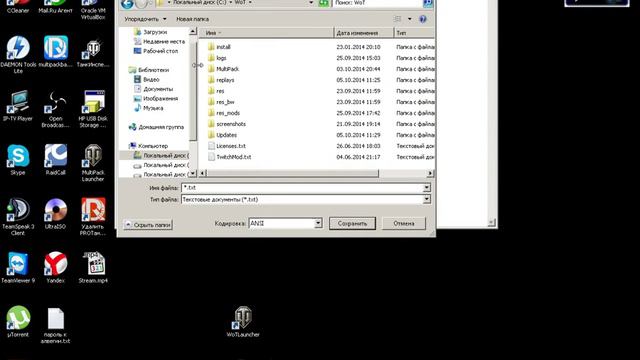640x360 pixels.
Task: Select Licenses.txt file
Action: tap(231, 146)
